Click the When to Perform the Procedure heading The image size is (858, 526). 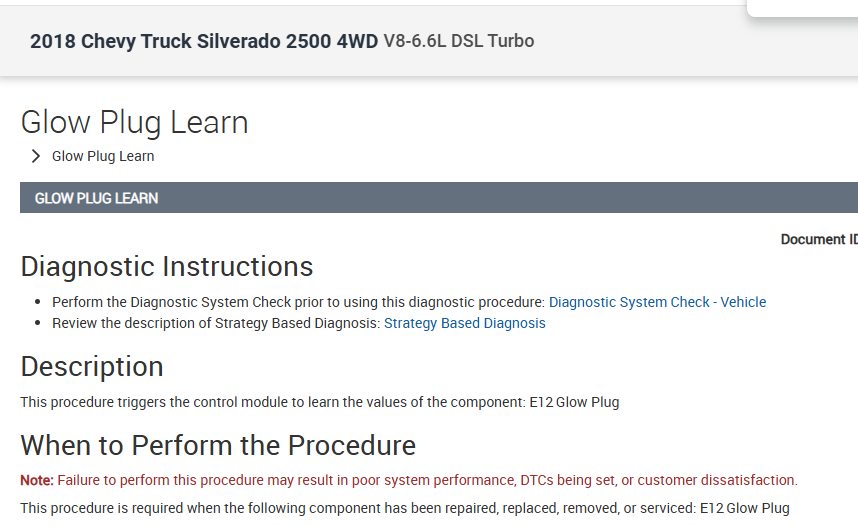(218, 445)
